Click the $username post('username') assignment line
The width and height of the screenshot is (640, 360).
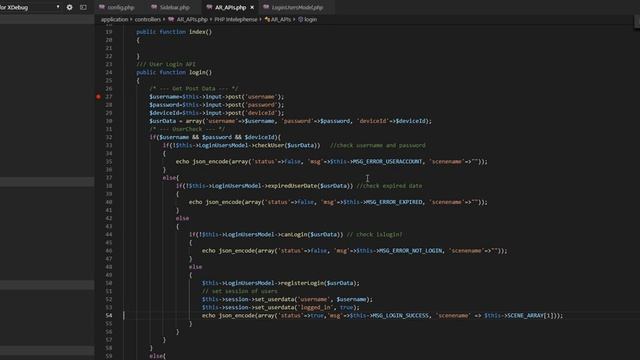[x=216, y=97]
